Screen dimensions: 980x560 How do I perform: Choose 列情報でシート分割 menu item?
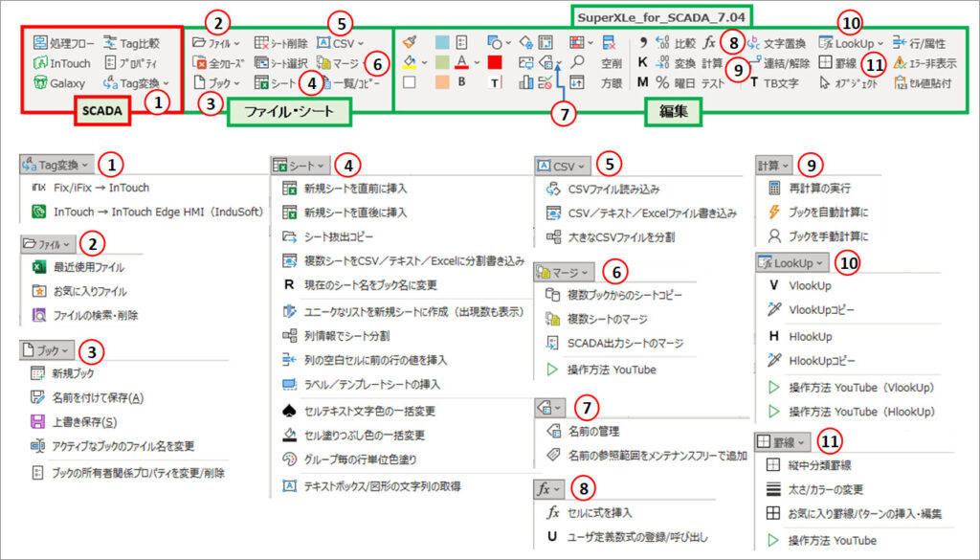[x=336, y=336]
